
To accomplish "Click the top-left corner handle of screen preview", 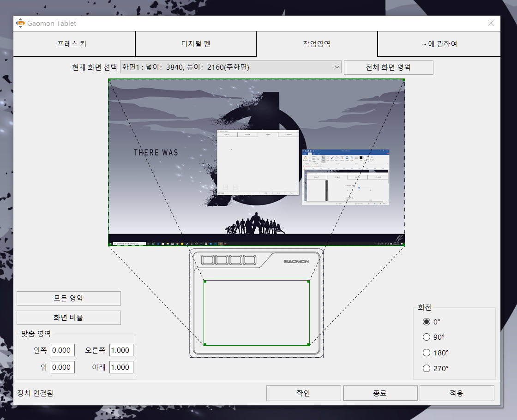I will (x=109, y=80).
